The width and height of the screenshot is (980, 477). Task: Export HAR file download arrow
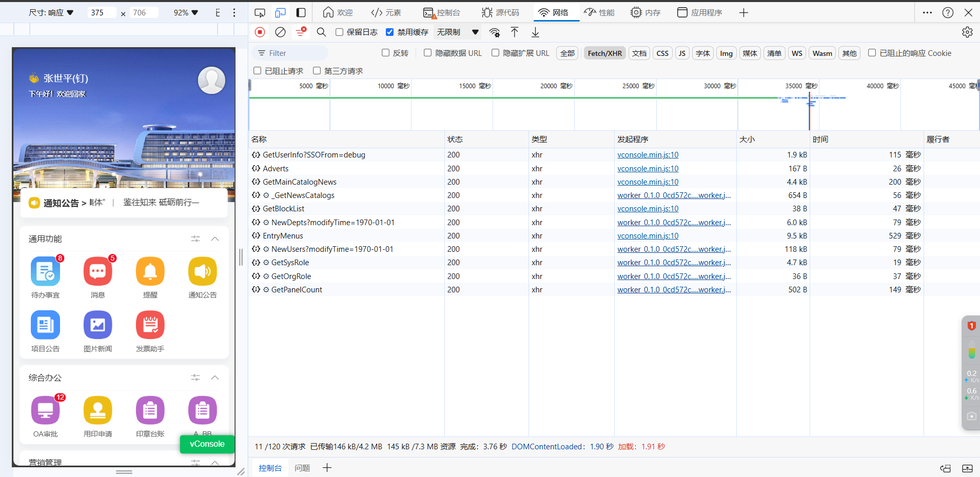point(535,32)
